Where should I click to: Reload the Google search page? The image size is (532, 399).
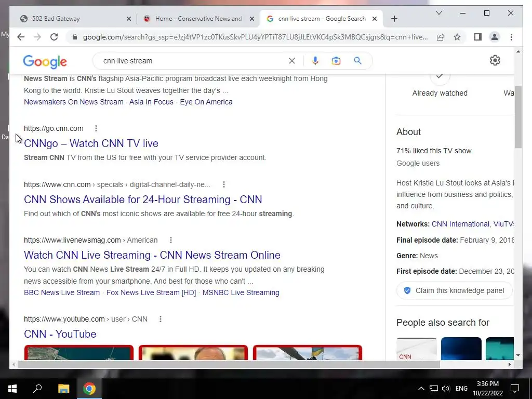(54, 37)
